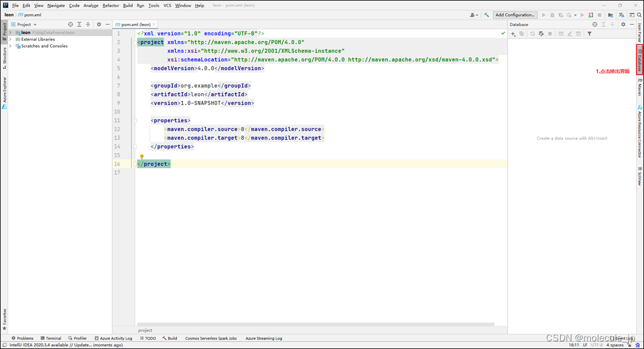The image size is (644, 349).
Task: Click the Database panel stop icon
Action: 550,34
